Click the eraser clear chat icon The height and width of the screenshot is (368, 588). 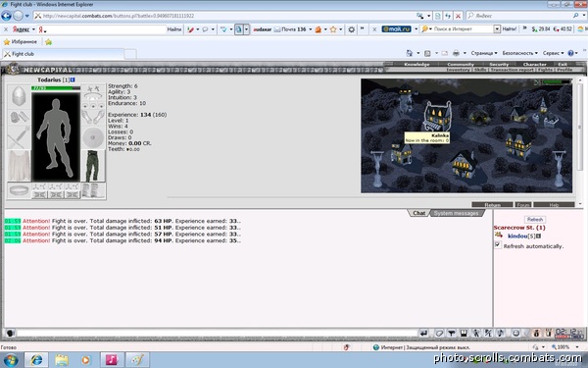[439, 333]
